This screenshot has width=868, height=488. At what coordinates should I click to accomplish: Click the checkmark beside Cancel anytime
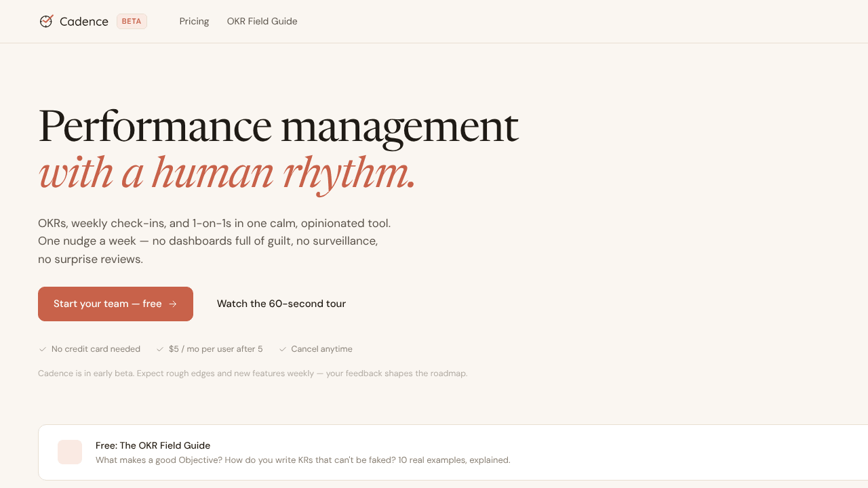click(x=283, y=349)
